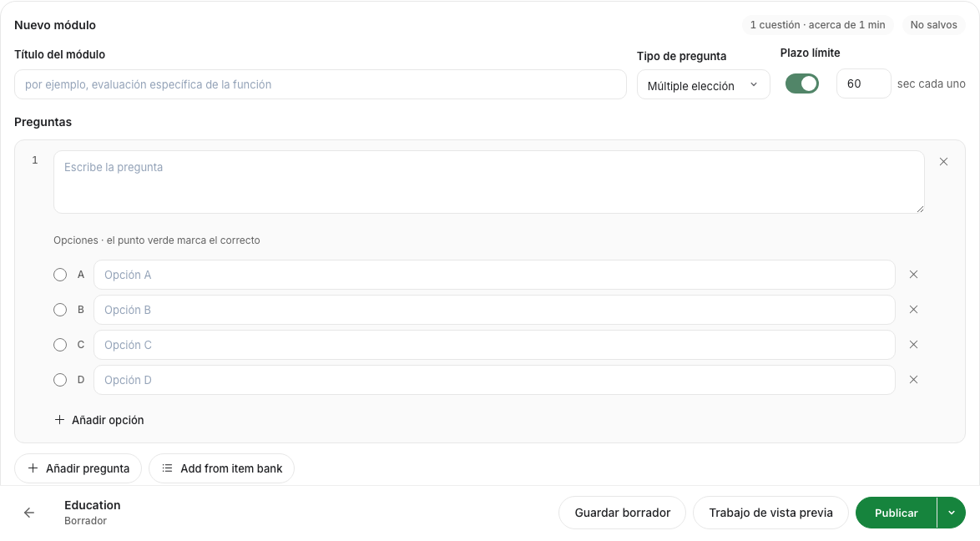Click Añadir pregunta
980x541 pixels.
point(78,468)
